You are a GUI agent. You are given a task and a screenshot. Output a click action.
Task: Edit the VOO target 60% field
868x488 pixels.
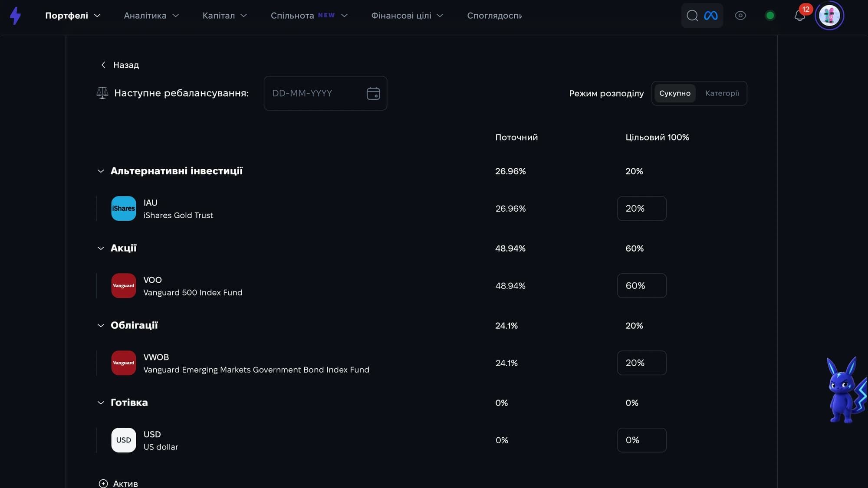(642, 286)
